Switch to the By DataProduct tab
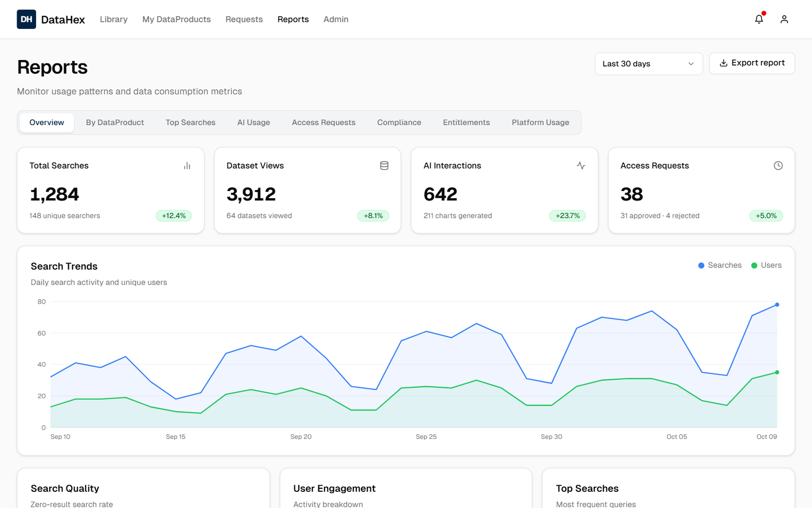Image resolution: width=812 pixels, height=508 pixels. coord(115,122)
